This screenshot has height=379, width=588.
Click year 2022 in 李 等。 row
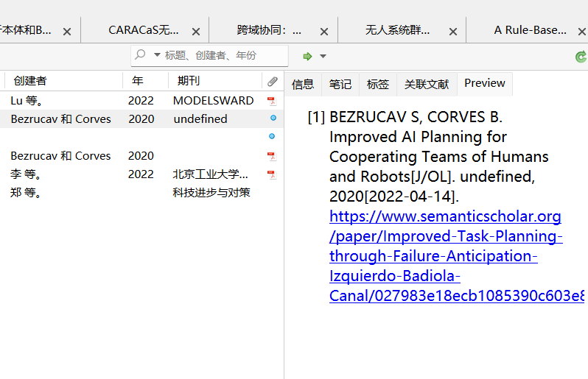[x=141, y=174]
